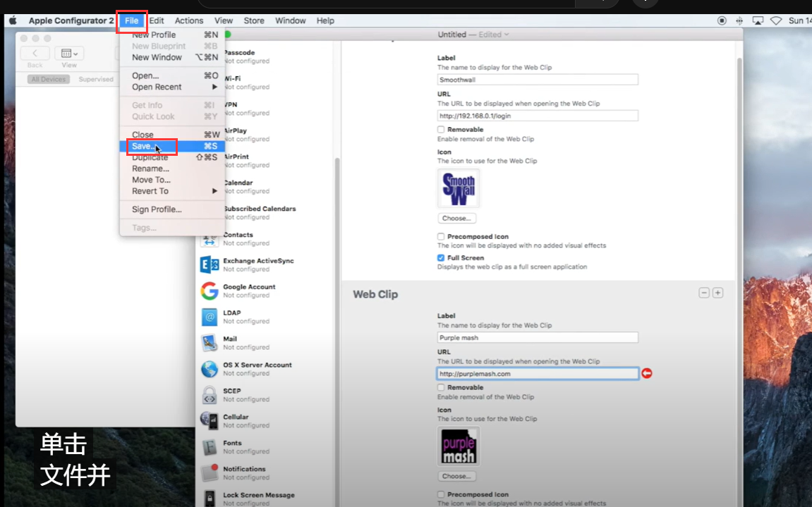The width and height of the screenshot is (812, 507).
Task: Select the Lock Screen Message icon
Action: click(x=210, y=499)
